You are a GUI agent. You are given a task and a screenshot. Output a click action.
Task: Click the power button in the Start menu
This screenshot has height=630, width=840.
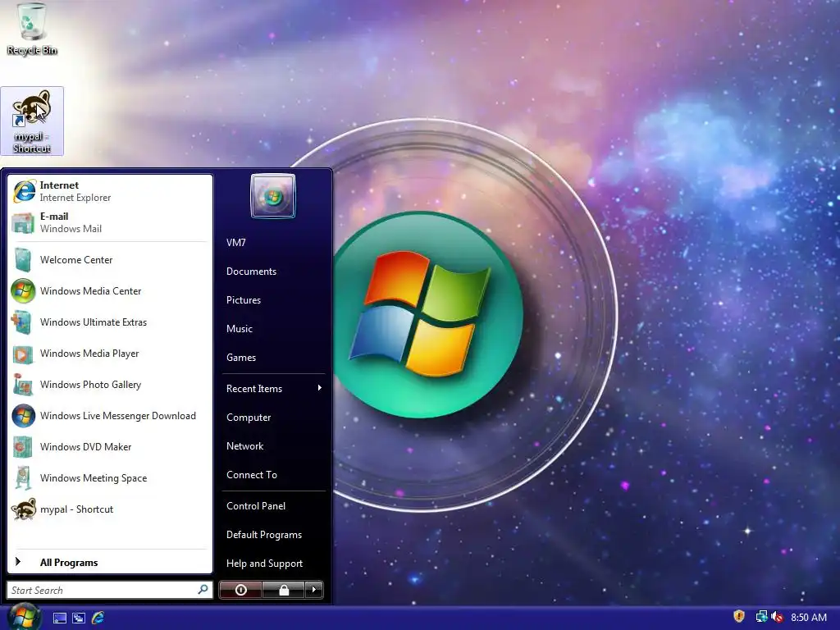point(240,590)
